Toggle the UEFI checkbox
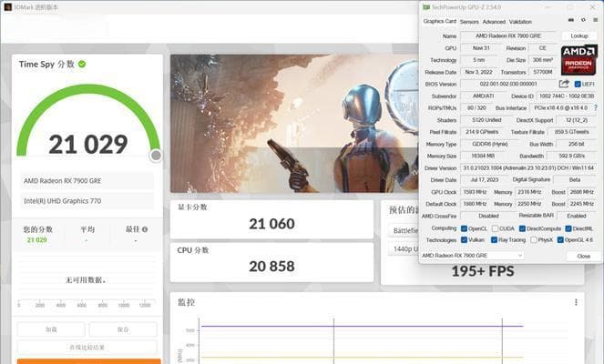 coord(578,84)
